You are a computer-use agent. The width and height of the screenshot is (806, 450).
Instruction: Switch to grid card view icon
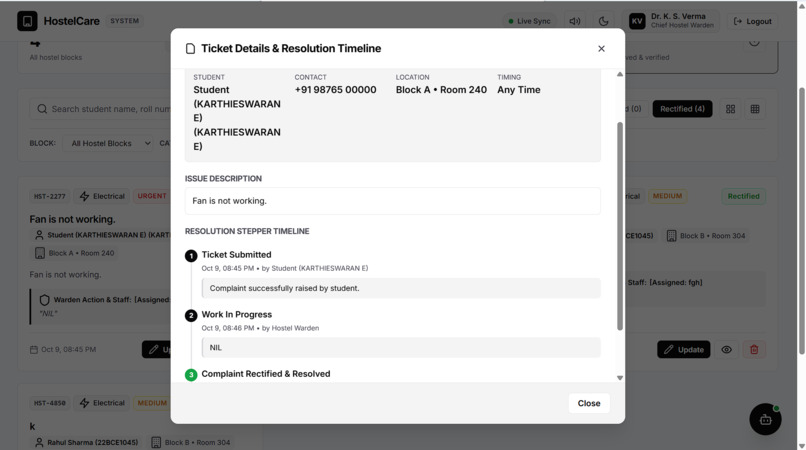click(730, 109)
